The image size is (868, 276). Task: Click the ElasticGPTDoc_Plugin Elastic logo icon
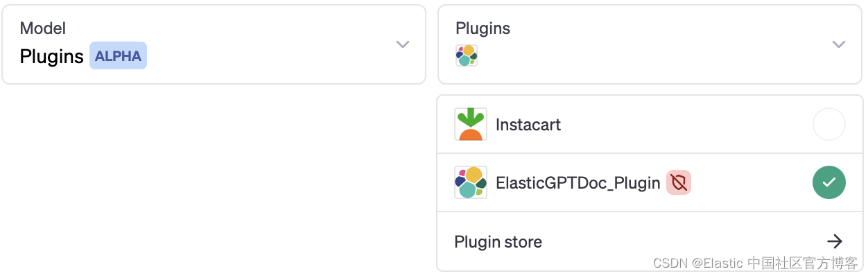471,182
